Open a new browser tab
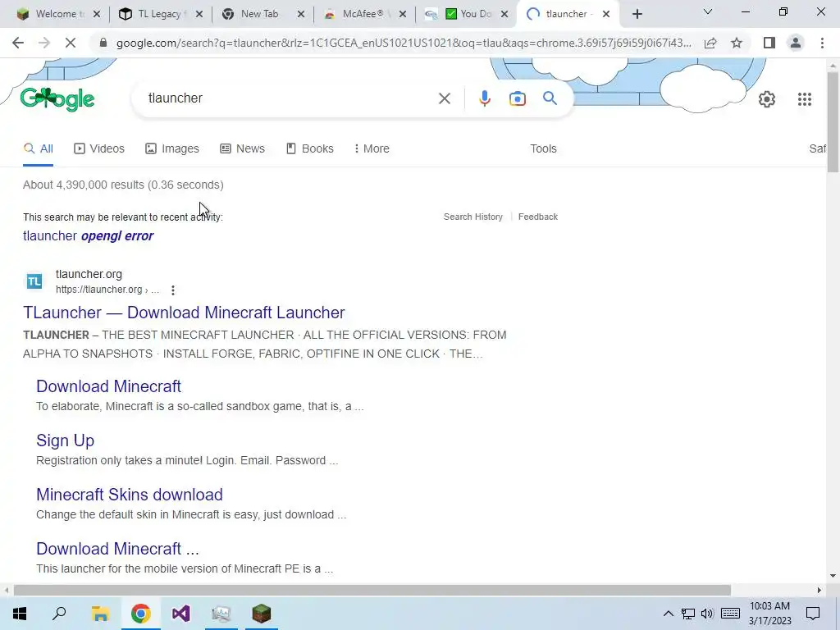Viewport: 840px width, 630px height. 637,15
